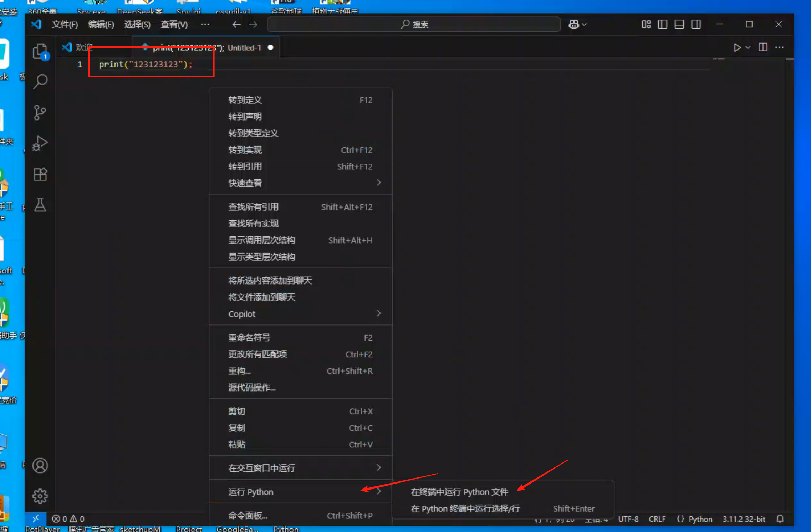Select 复制 in context menu
811x532 pixels.
point(301,428)
